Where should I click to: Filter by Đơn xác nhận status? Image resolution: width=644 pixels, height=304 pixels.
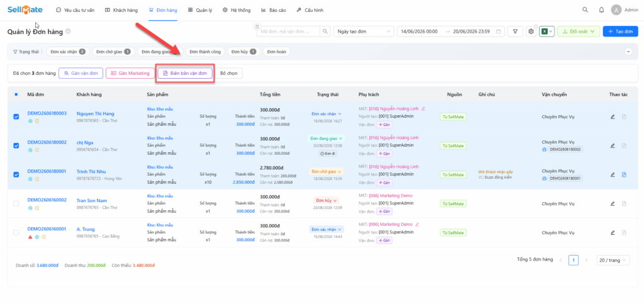point(67,52)
